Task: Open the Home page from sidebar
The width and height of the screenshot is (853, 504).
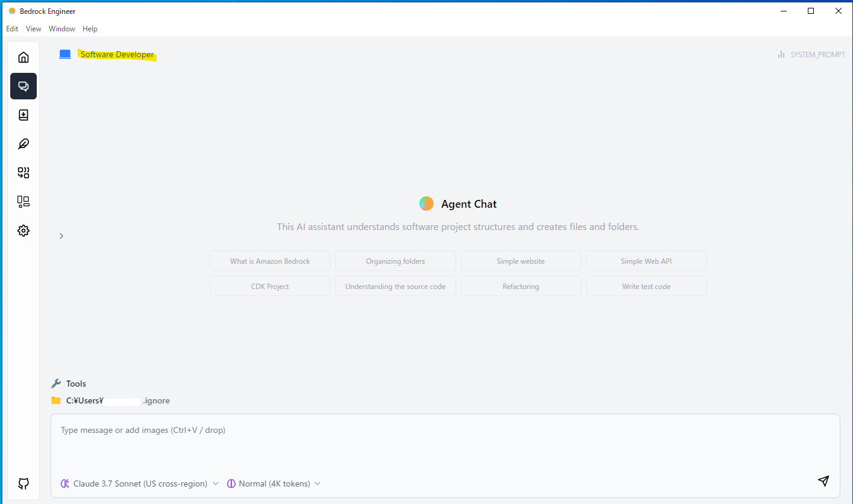Action: 23,57
